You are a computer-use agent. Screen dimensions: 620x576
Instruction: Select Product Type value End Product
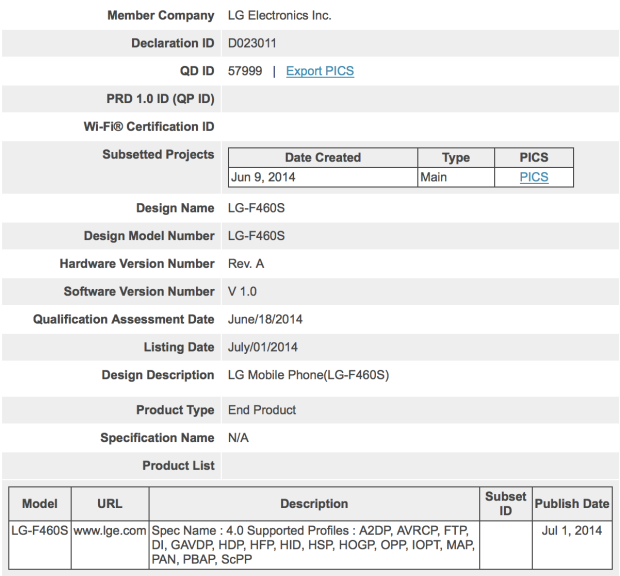click(x=262, y=410)
